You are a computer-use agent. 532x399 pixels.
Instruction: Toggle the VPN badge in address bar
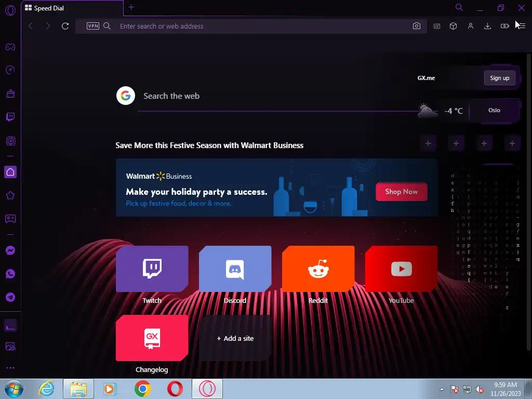tap(92, 26)
